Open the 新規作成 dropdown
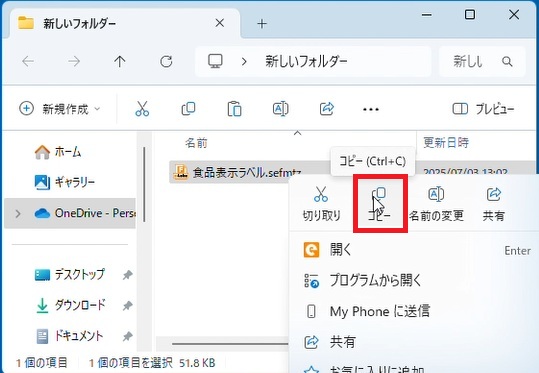The image size is (539, 373). 59,109
